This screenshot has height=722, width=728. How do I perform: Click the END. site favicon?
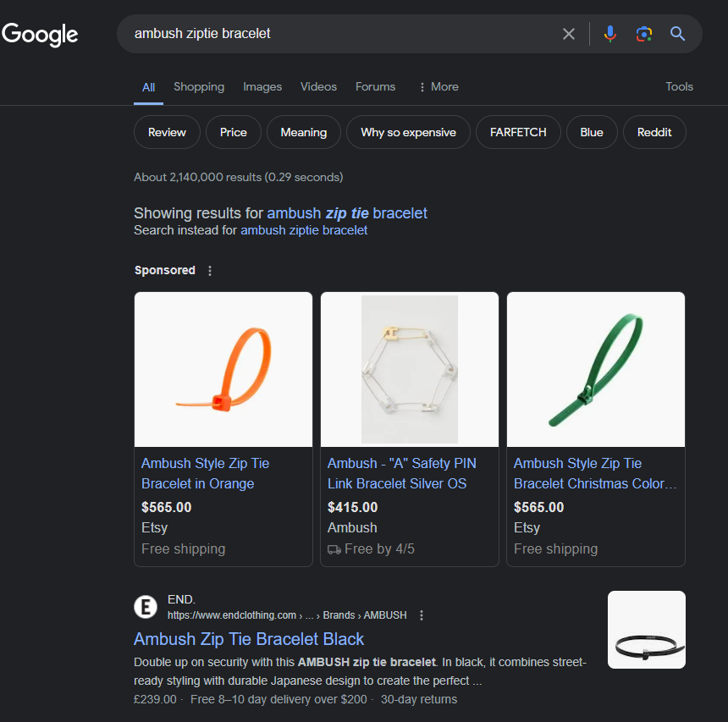[x=146, y=607]
